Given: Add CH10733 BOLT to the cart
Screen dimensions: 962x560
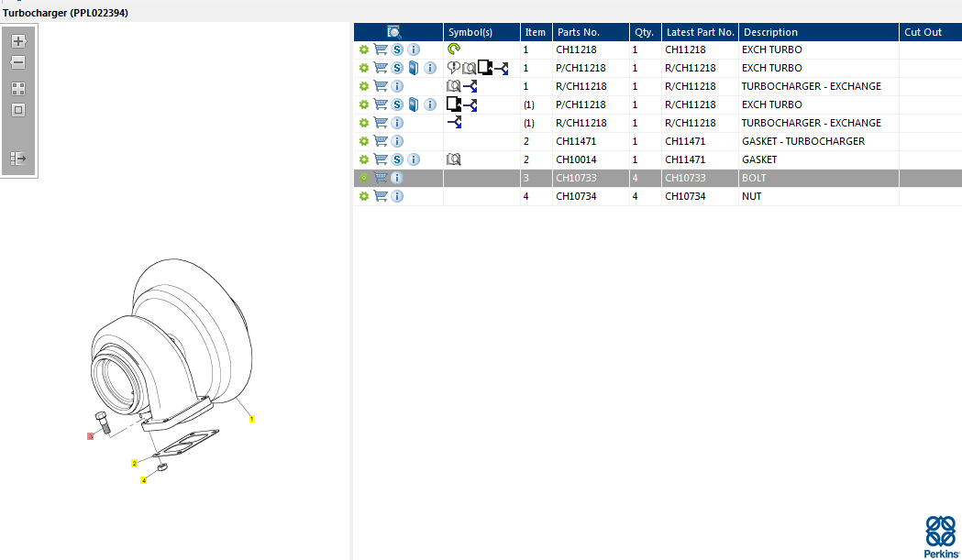Looking at the screenshot, I should point(381,178).
